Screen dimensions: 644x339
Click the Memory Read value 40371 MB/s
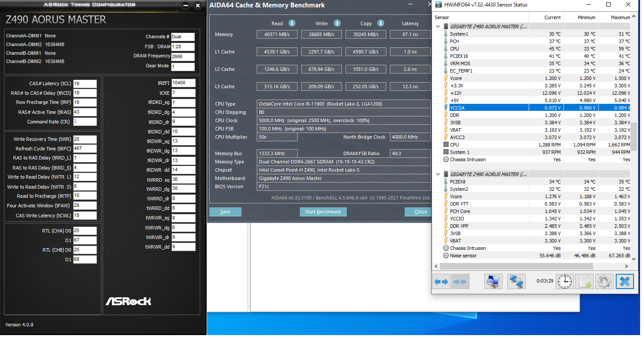(x=277, y=34)
